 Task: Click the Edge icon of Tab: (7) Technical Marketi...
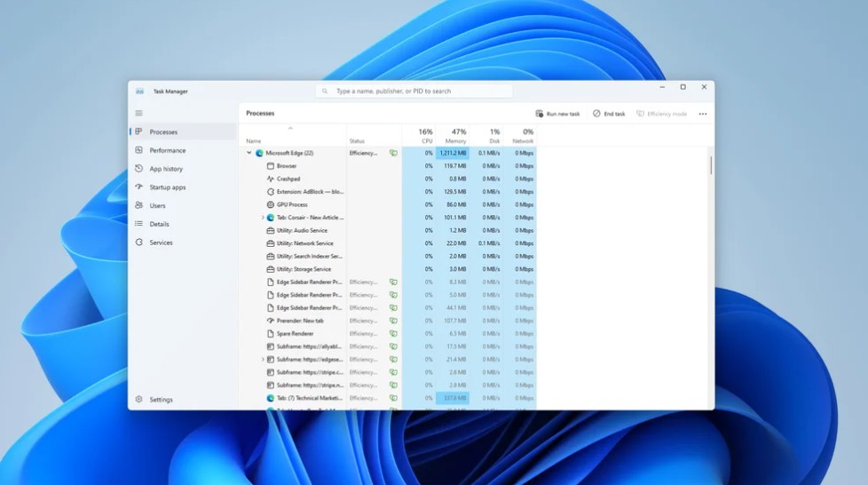[x=271, y=398]
